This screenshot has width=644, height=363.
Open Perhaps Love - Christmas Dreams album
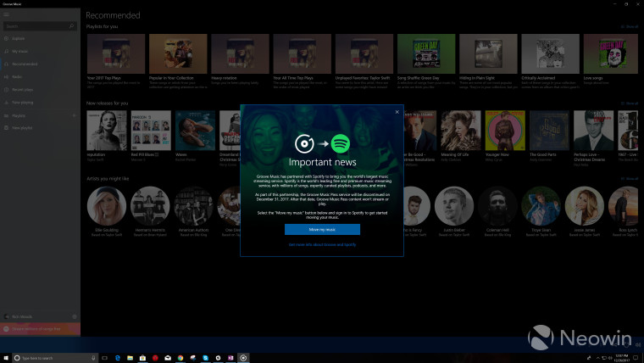click(x=593, y=131)
